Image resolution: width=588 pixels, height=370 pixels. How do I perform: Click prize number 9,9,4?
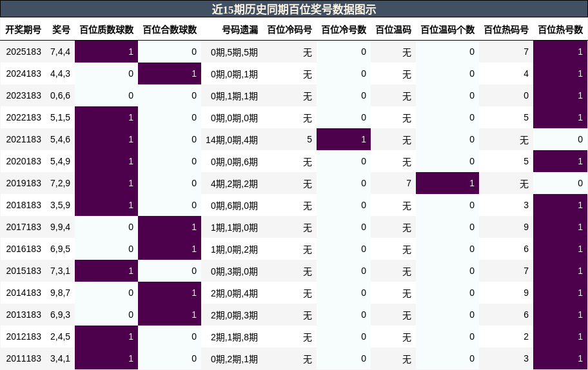61,228
